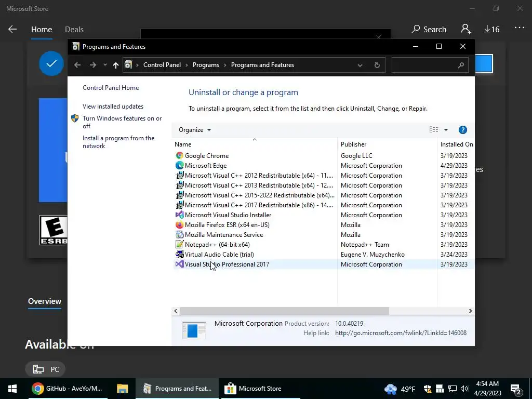The image size is (532, 399).
Task: Expand address bar history dropdown
Action: [x=360, y=65]
